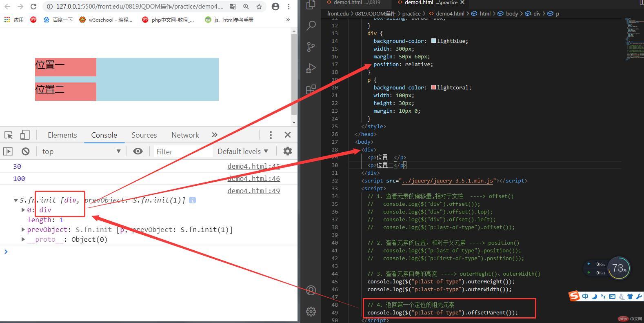Bookmark this page with the star icon
Image resolution: width=644 pixels, height=323 pixels.
259,7
